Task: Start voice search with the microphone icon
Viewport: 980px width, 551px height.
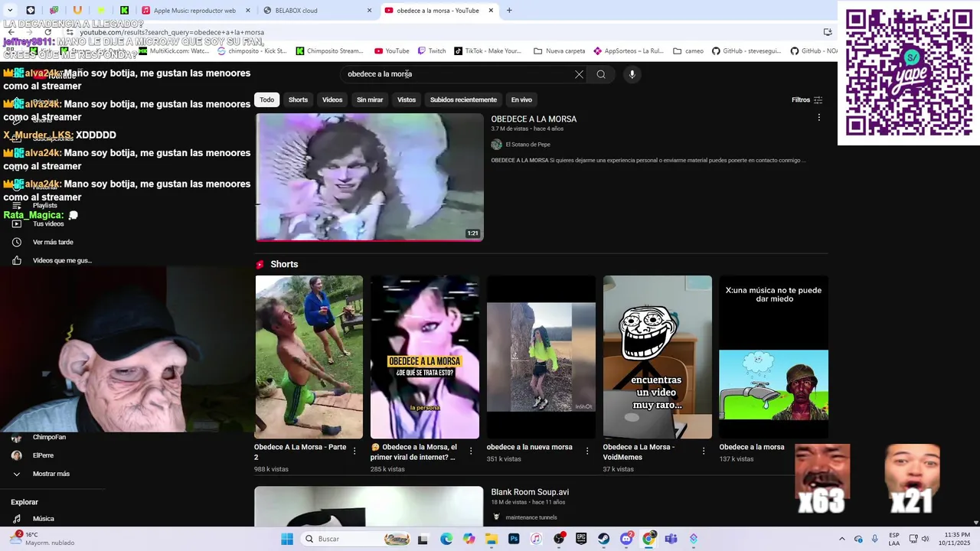Action: (x=632, y=74)
